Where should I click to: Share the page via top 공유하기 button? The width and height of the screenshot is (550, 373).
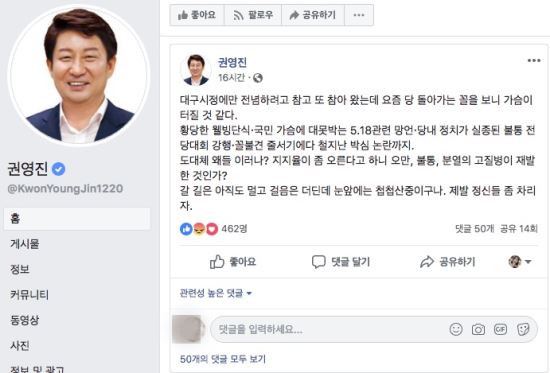(x=313, y=15)
